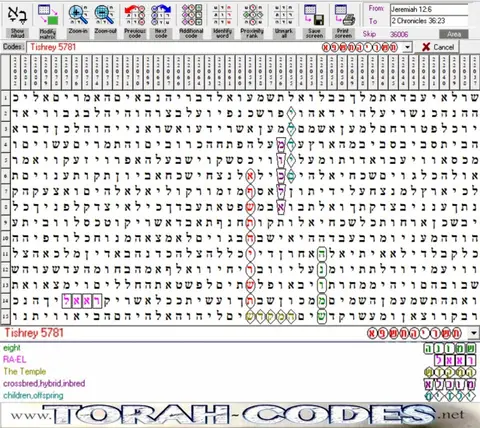This screenshot has width=480, height=428.
Task: Expand the Codes dropdown arrow
Action: pos(407,47)
